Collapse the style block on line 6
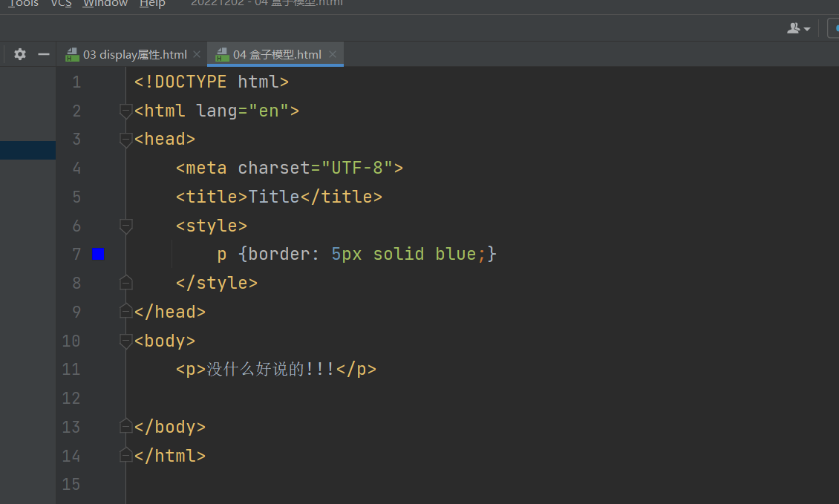The width and height of the screenshot is (839, 504). [126, 226]
